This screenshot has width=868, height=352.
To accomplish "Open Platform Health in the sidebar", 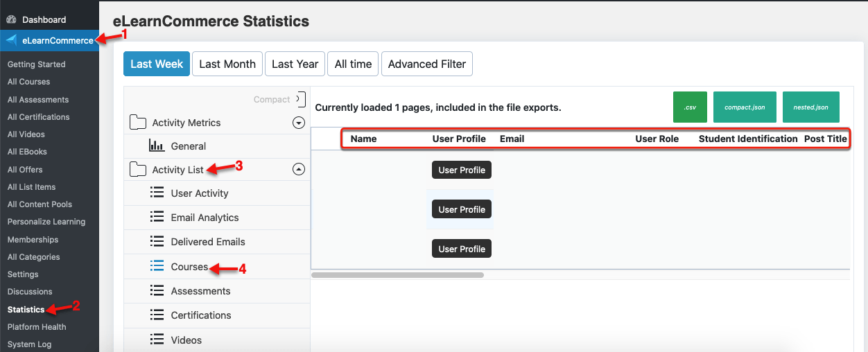I will [x=37, y=327].
